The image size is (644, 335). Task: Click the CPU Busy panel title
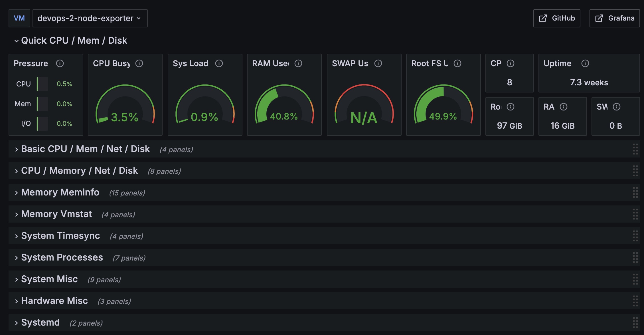pos(112,63)
